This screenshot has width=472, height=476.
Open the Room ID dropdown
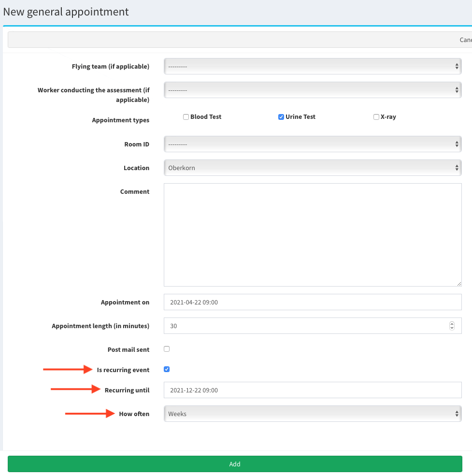pos(313,144)
